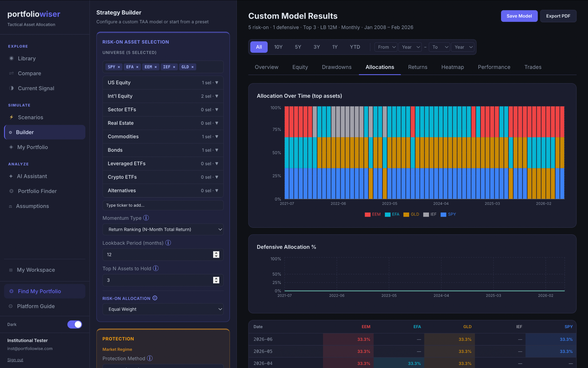Open Lookback Period info icon

pos(168,243)
